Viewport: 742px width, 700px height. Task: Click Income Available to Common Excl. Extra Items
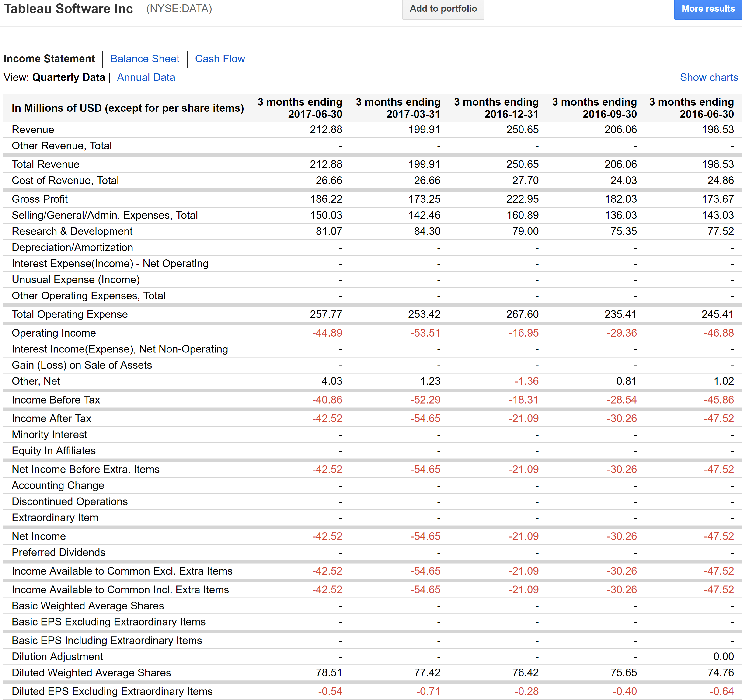coord(122,571)
